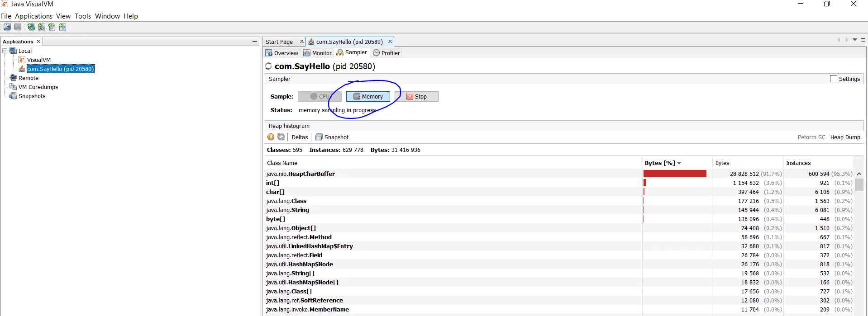Close the Applications panel tab

point(38,42)
